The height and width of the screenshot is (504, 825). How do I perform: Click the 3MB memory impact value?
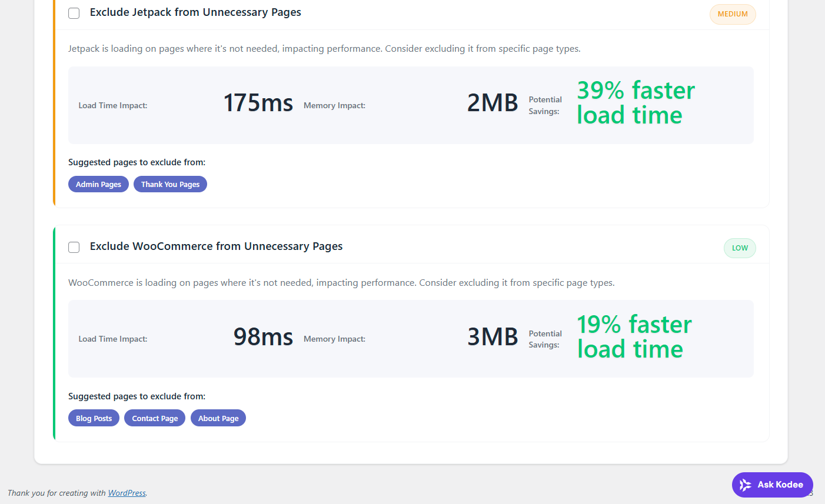point(492,337)
